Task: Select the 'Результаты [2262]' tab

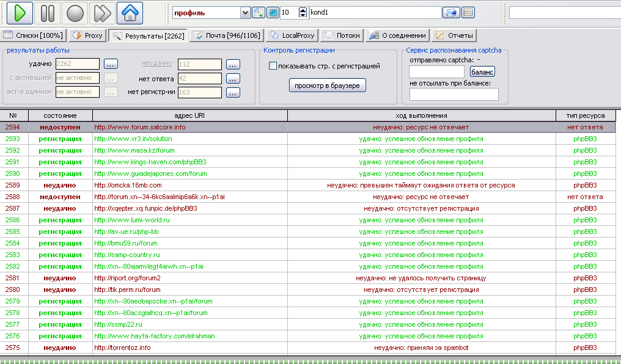Action: (x=148, y=35)
